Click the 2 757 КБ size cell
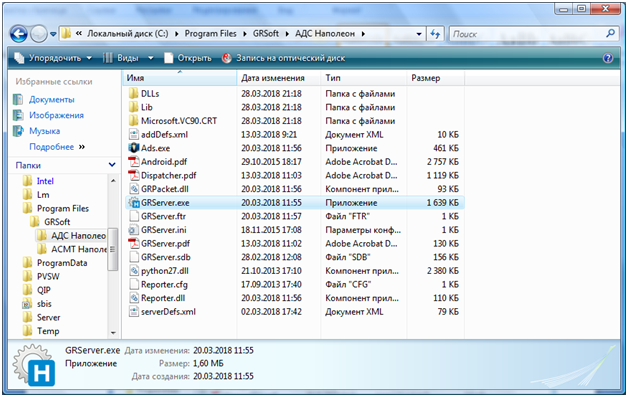Image resolution: width=628 pixels, height=397 pixels. click(x=443, y=162)
